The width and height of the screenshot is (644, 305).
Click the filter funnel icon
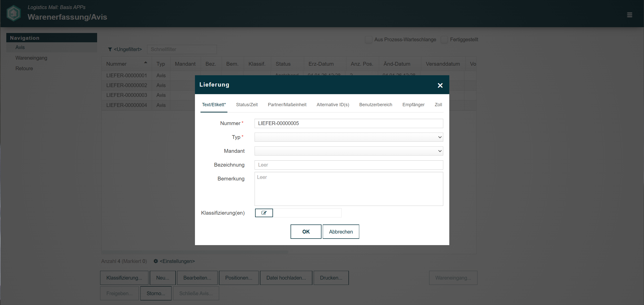coord(110,50)
